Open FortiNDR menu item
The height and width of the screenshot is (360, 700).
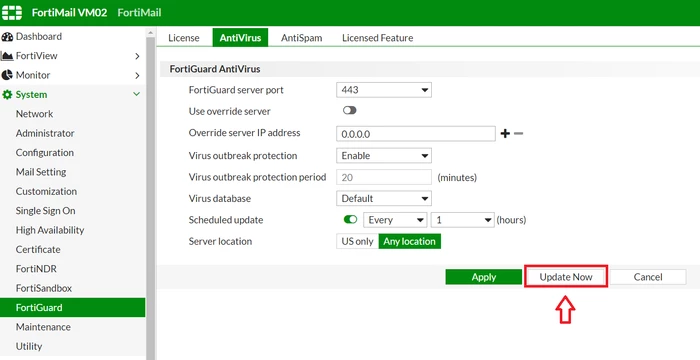pos(36,269)
